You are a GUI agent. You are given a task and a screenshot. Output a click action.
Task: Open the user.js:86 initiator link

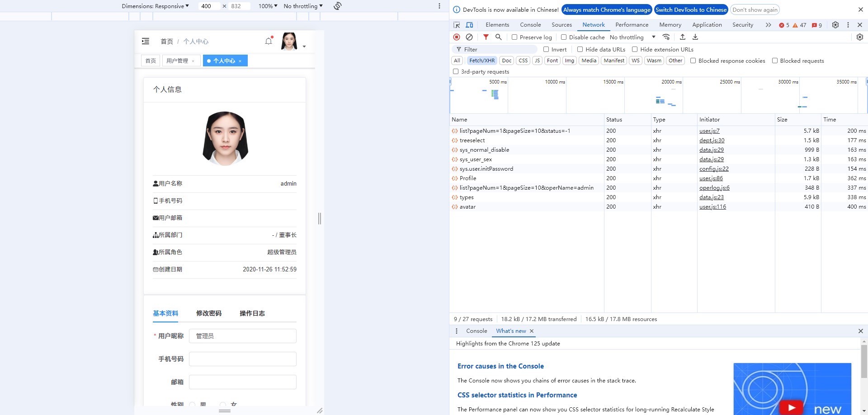tap(711, 178)
